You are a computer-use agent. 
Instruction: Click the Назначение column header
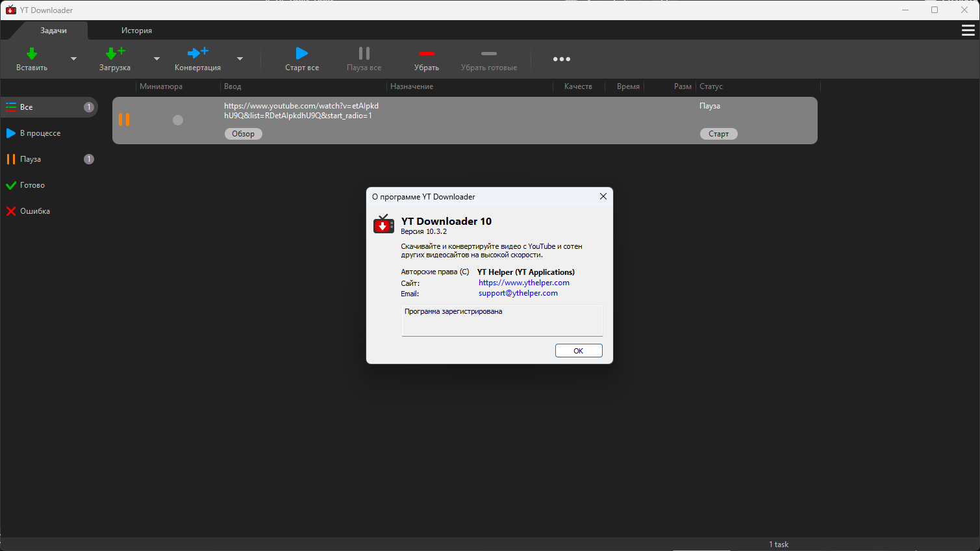point(412,86)
